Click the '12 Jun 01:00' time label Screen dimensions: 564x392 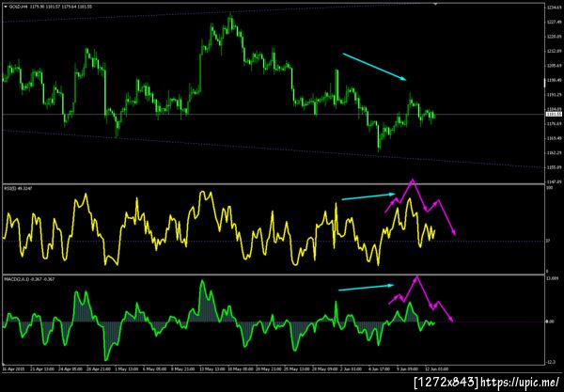click(x=437, y=369)
